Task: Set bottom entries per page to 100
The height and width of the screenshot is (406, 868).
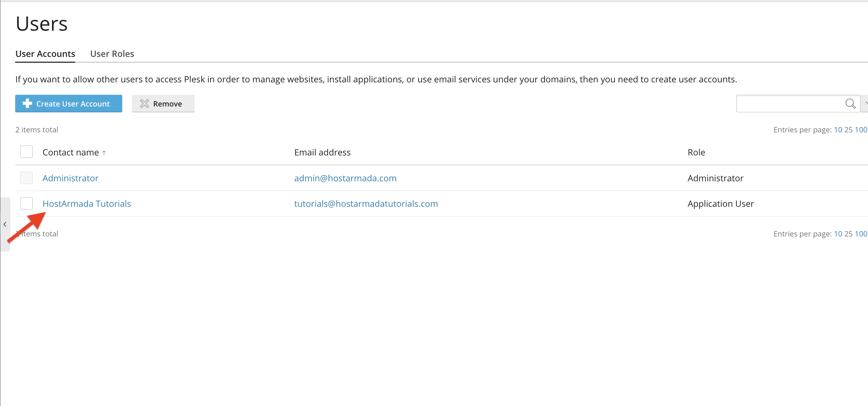Action: 861,234
